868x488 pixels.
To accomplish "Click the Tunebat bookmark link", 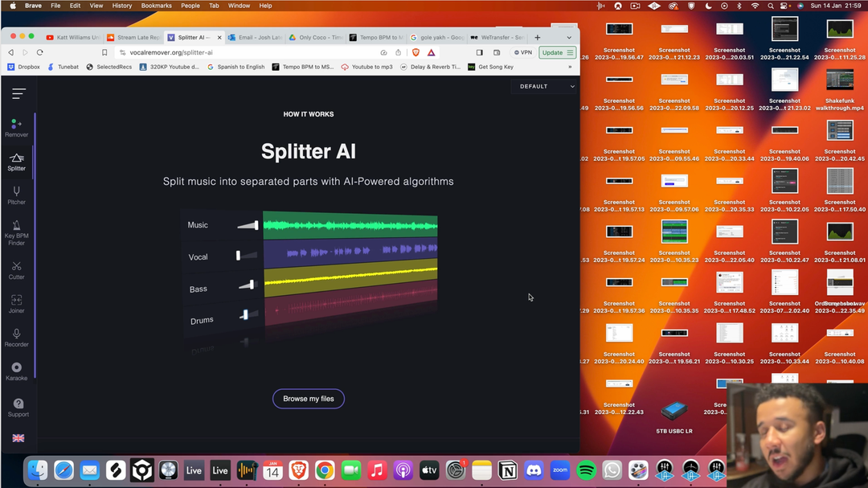I will 63,67.
